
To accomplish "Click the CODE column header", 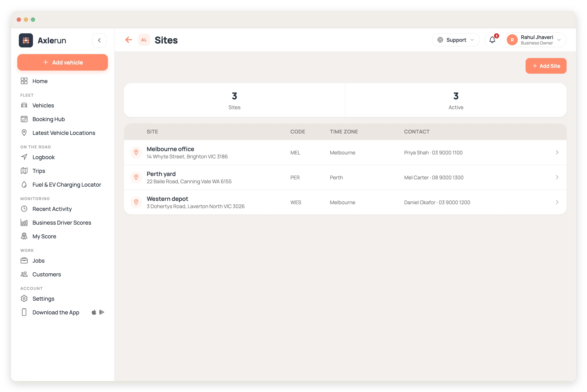I will pos(297,132).
